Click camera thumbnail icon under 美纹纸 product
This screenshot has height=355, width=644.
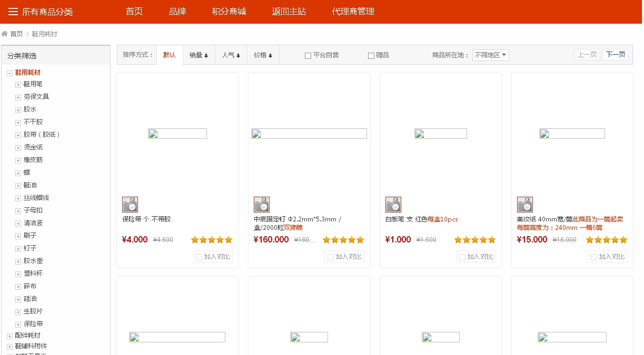[525, 205]
